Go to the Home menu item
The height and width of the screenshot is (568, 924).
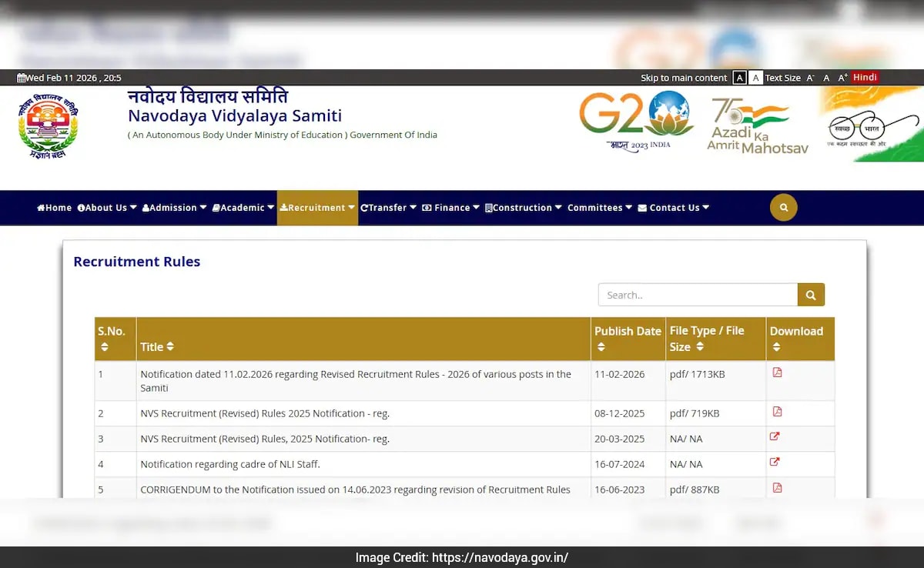pyautogui.click(x=54, y=208)
